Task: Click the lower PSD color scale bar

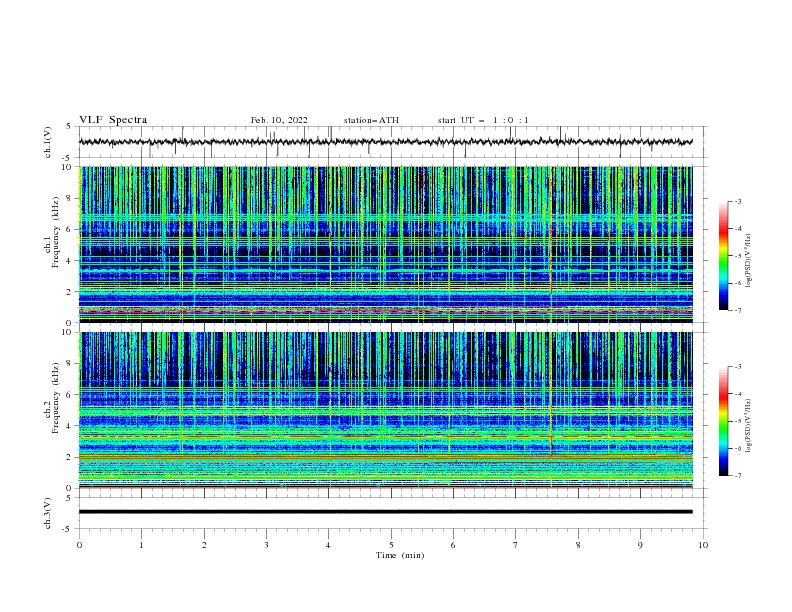Action: pyautogui.click(x=723, y=421)
